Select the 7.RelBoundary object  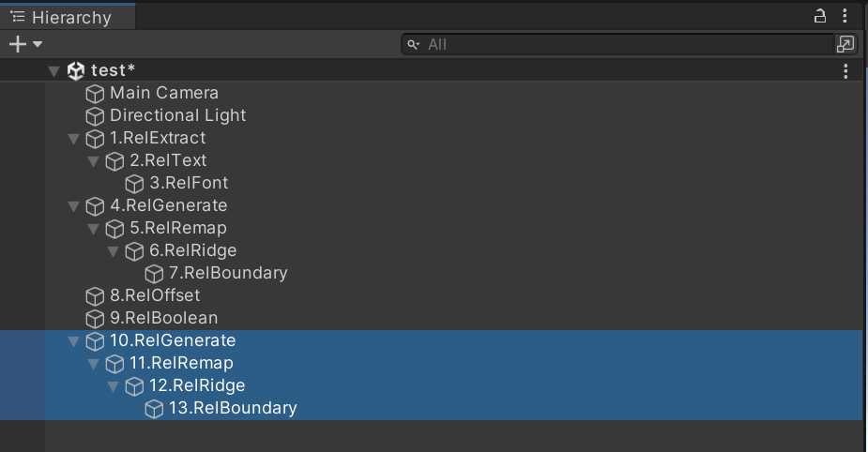[x=228, y=273]
